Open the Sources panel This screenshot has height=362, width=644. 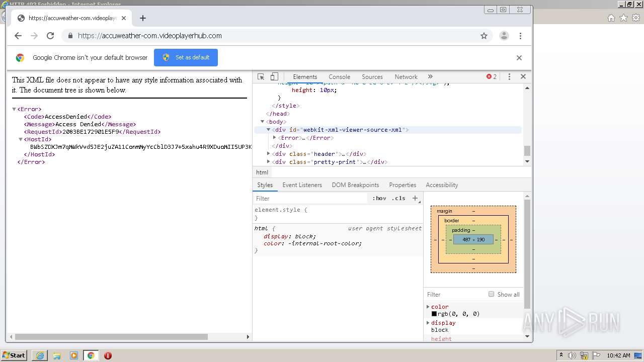(x=372, y=77)
